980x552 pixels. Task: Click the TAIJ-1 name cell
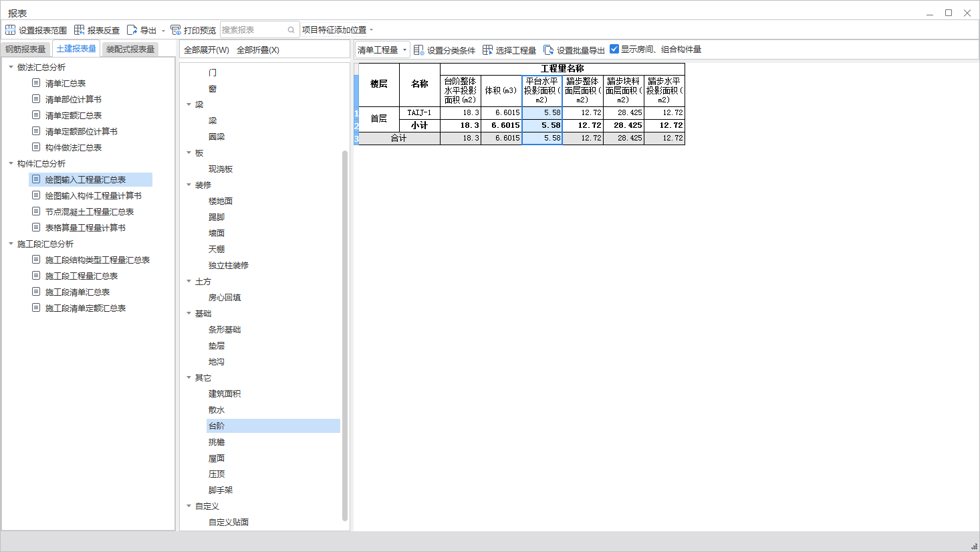pos(420,113)
